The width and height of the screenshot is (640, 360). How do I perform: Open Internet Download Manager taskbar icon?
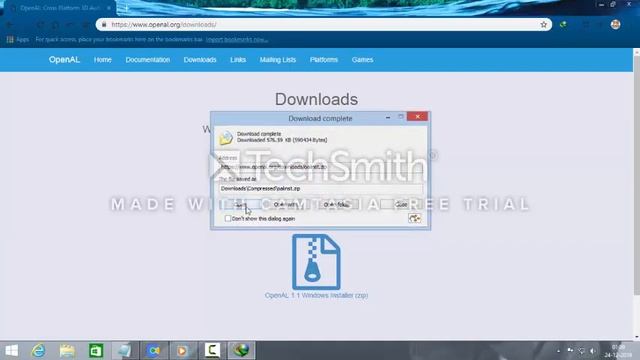coord(241,350)
